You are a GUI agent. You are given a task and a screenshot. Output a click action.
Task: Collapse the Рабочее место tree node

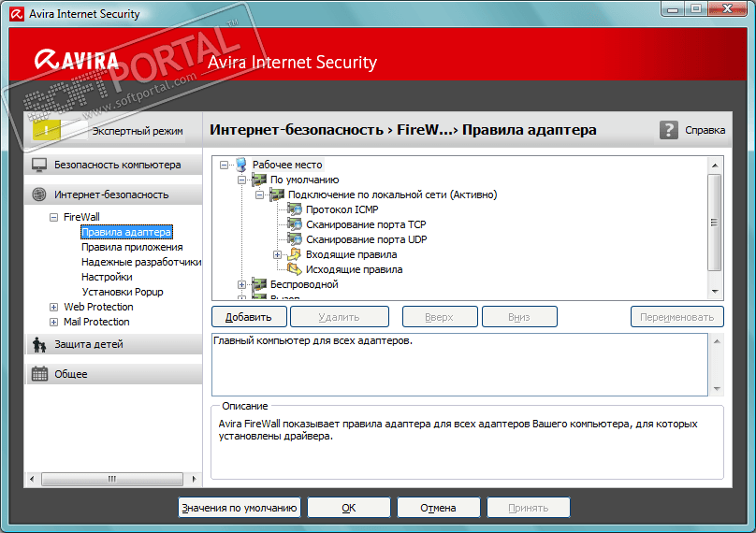click(224, 166)
